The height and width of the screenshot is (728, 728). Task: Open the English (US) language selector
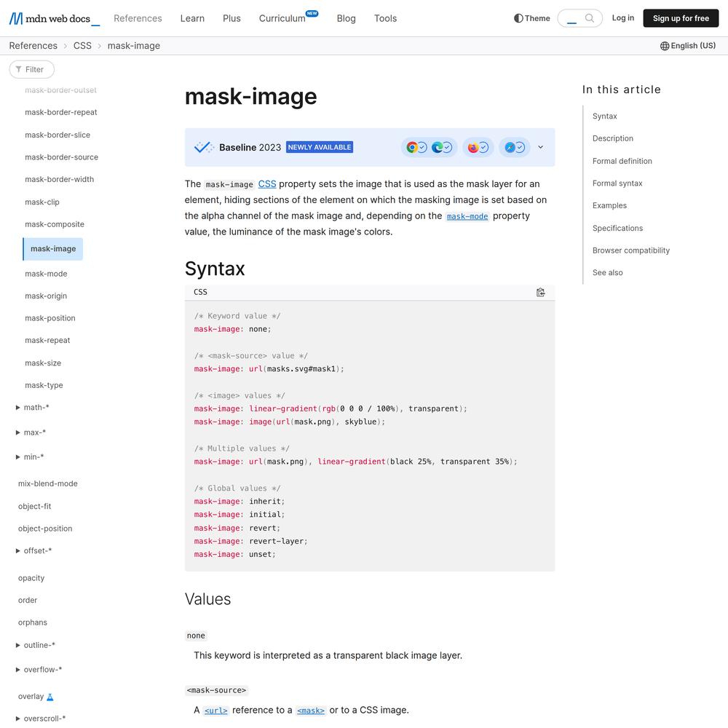click(x=688, y=46)
